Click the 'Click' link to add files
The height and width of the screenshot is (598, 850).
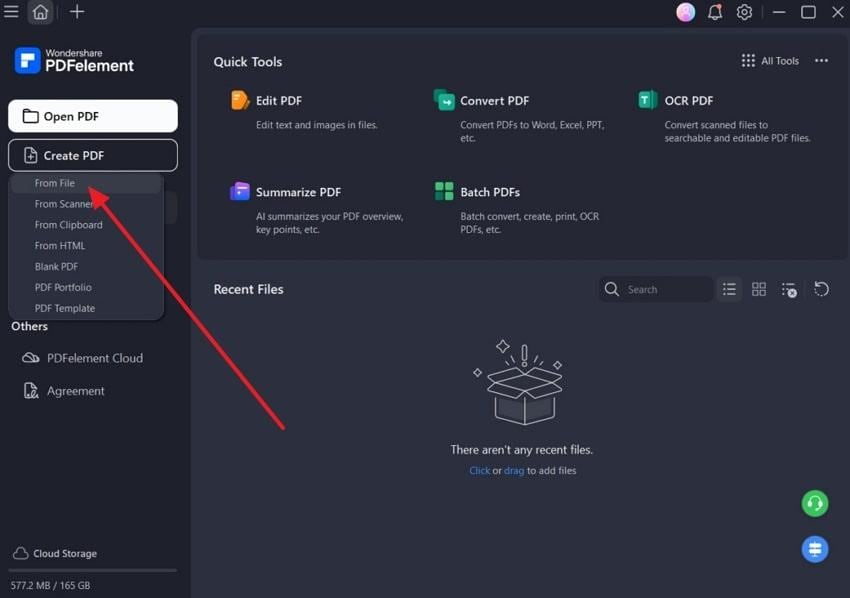point(479,471)
